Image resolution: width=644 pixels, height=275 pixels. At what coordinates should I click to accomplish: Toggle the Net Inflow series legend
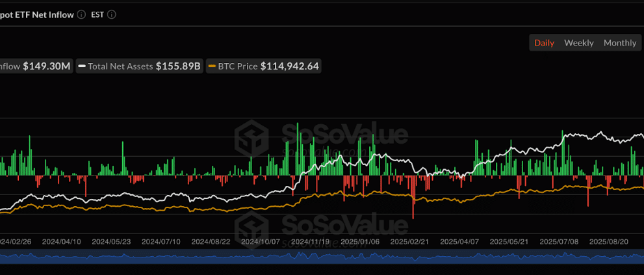coord(34,66)
